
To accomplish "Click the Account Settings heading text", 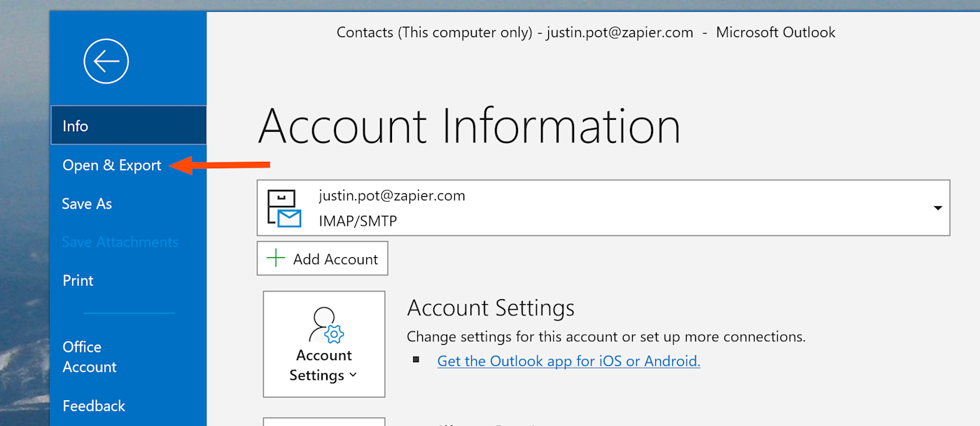I will coord(491,308).
